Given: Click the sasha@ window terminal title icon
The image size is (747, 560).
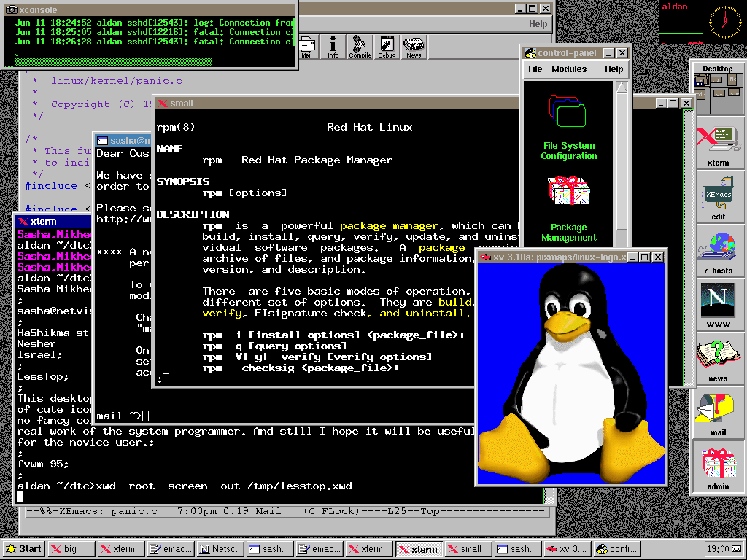Looking at the screenshot, I should (102, 141).
